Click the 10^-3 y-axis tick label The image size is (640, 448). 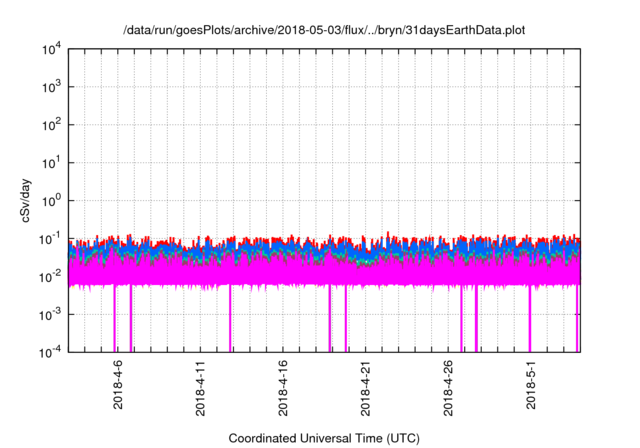click(51, 315)
